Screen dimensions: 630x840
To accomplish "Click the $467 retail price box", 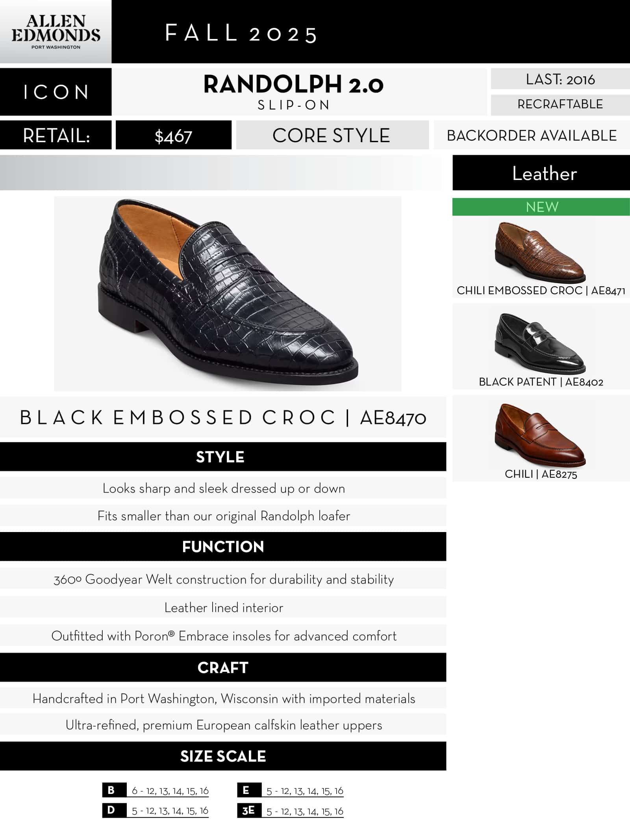I will pos(173,135).
